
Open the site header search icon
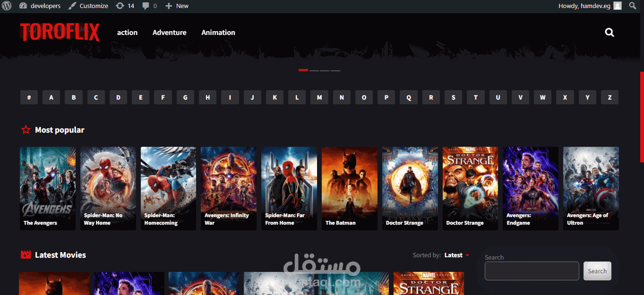coord(610,33)
